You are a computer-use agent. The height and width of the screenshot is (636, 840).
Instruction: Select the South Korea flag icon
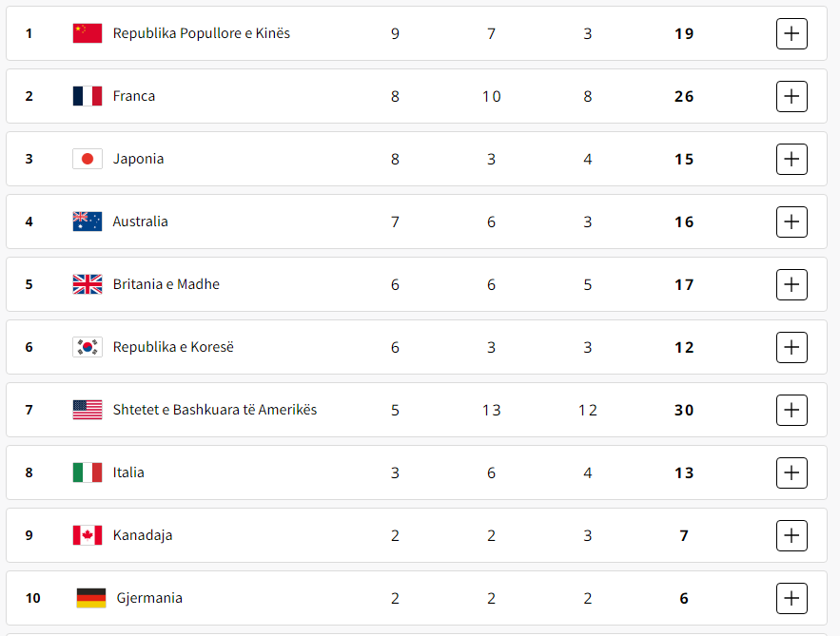88,347
